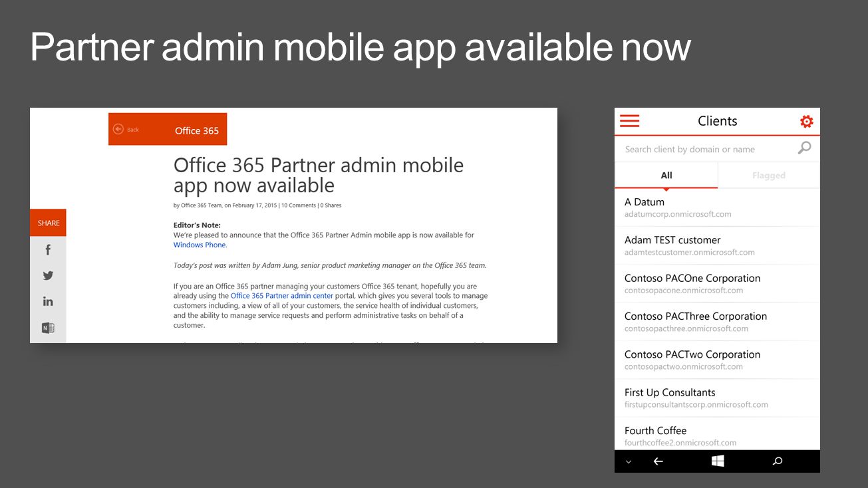Open Contoso PACTwo Corporation client

pos(717,360)
